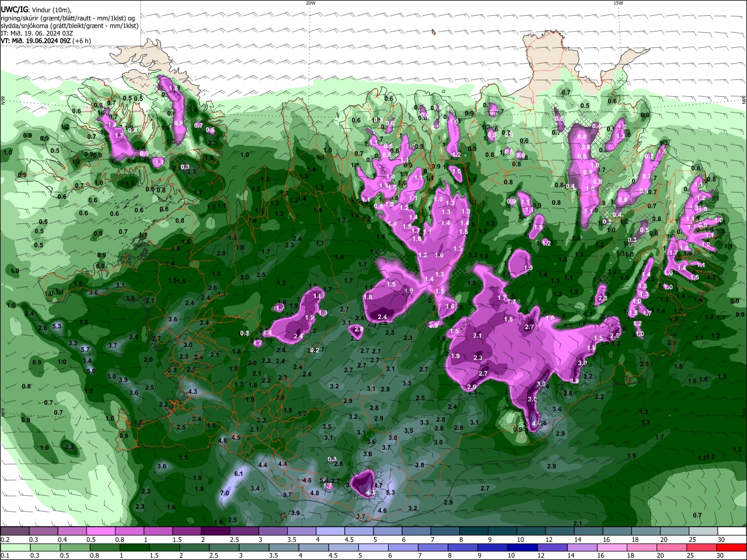Click the darkest purple 2–2.5 snow scale swatch
Image resolution: width=747 pixels, height=560 pixels.
coord(215,531)
